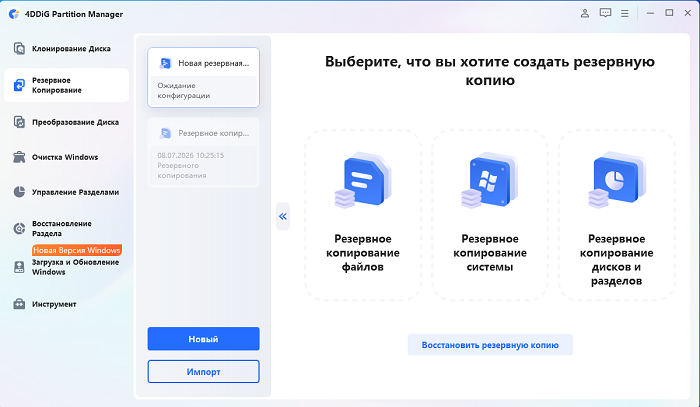The width and height of the screenshot is (700, 407).
Task: Minimize the 4DDiG window
Action: pos(650,13)
